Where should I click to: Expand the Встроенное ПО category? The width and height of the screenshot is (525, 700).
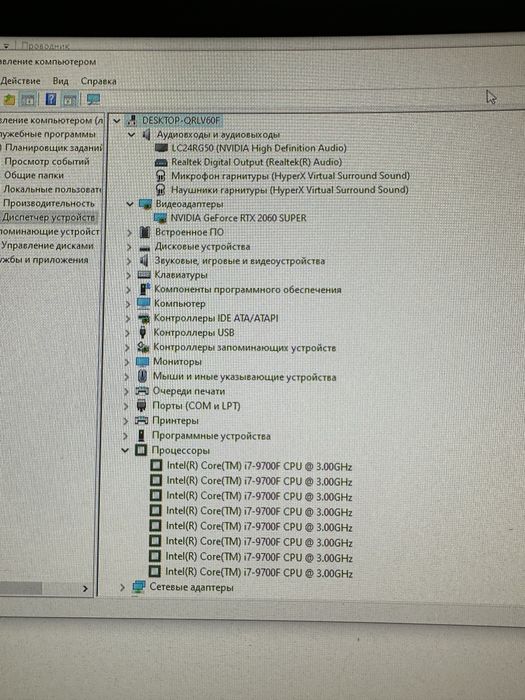(x=129, y=233)
